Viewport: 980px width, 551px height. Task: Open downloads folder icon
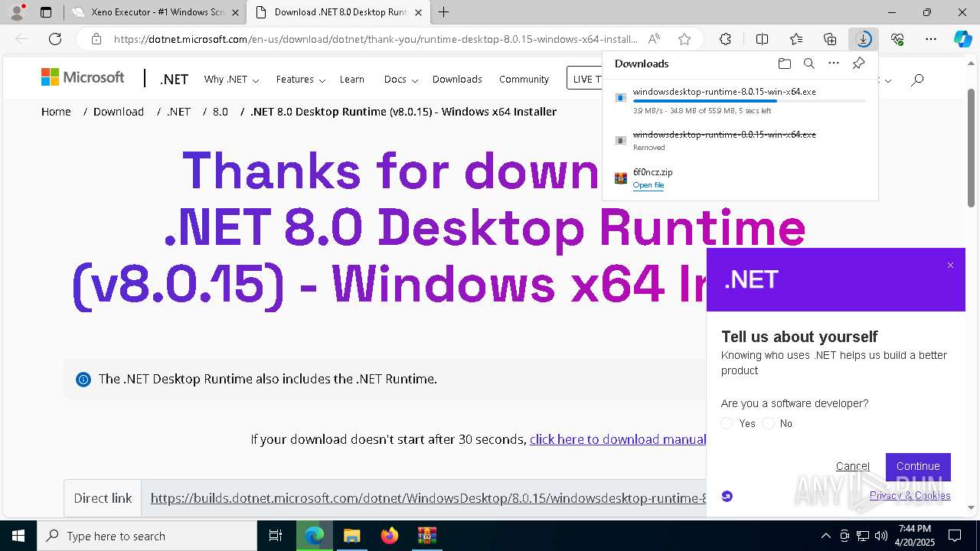click(x=784, y=64)
